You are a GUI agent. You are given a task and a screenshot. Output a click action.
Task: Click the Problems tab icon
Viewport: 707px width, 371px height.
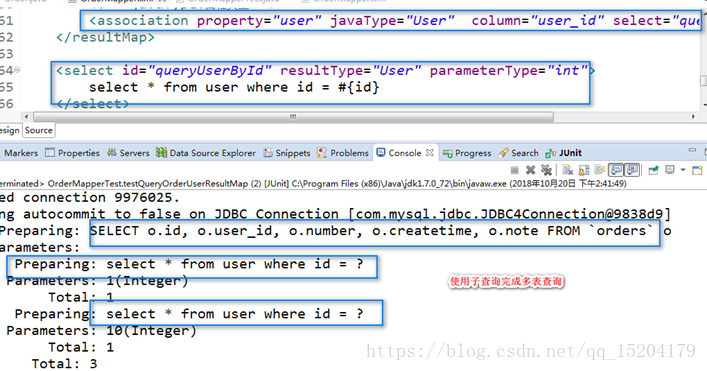click(x=321, y=153)
